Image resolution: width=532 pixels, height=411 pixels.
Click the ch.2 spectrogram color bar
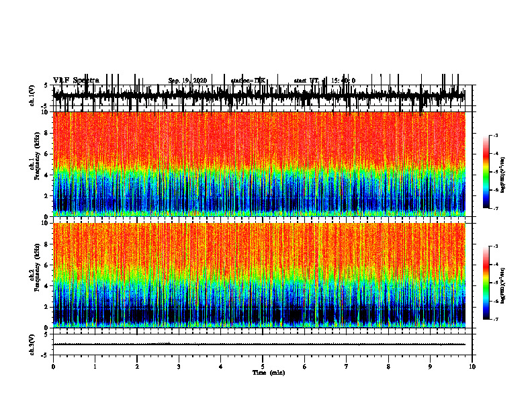point(486,283)
